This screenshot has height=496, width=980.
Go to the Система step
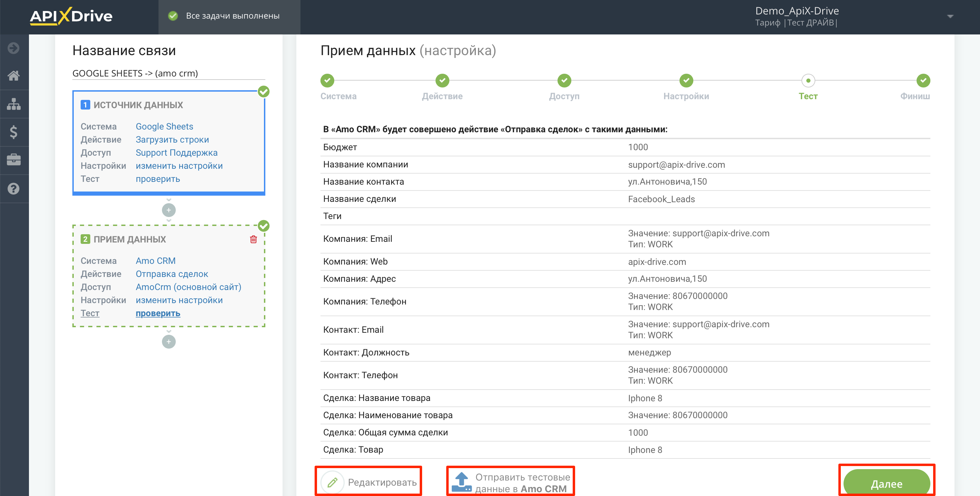click(327, 81)
